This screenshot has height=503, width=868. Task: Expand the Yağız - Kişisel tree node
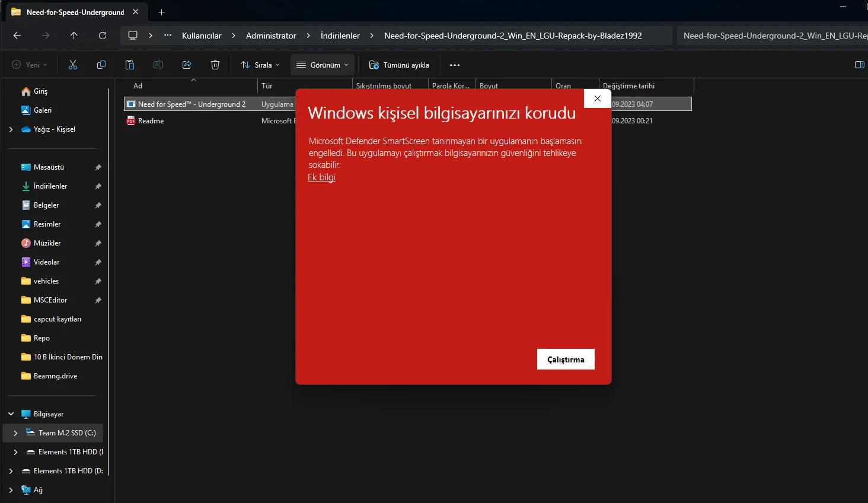(x=11, y=129)
